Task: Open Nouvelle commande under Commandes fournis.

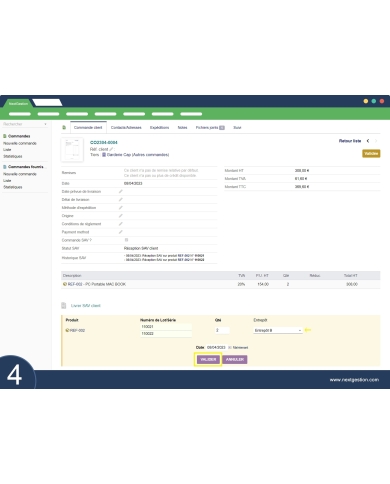Action: coord(20,174)
